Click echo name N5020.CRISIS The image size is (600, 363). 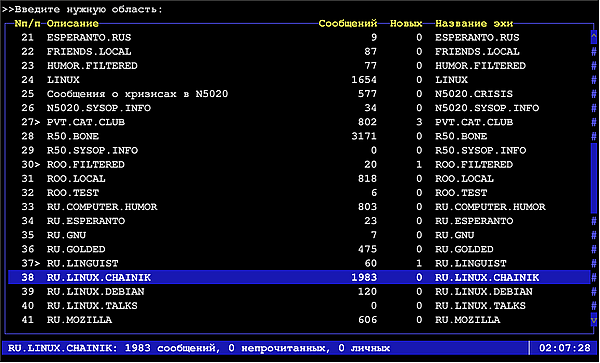[x=474, y=94]
